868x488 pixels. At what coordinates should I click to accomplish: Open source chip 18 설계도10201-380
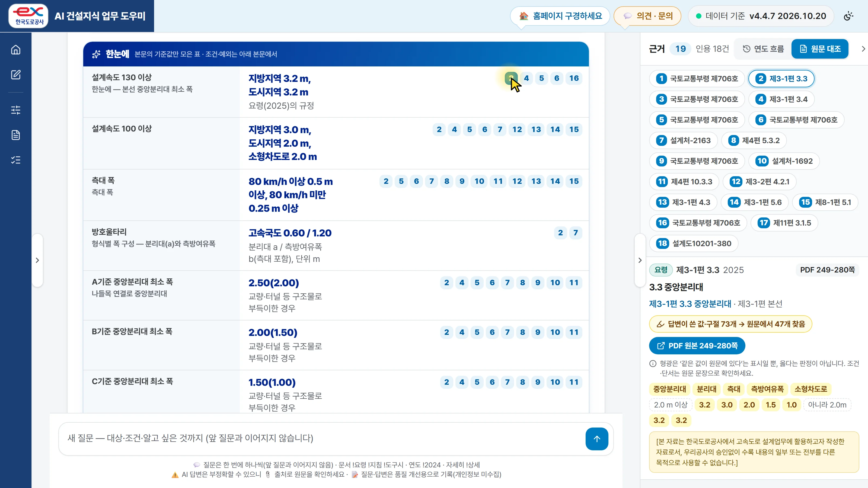coord(694,243)
